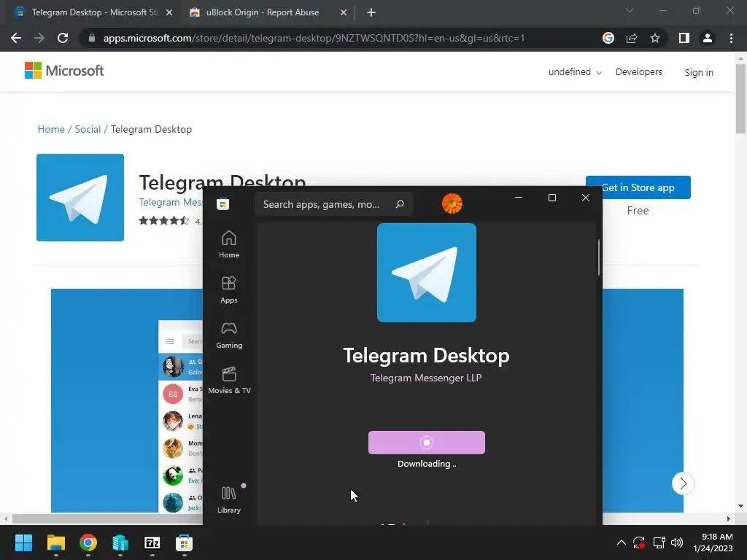
Task: Reload the Chrome page
Action: 63,38
